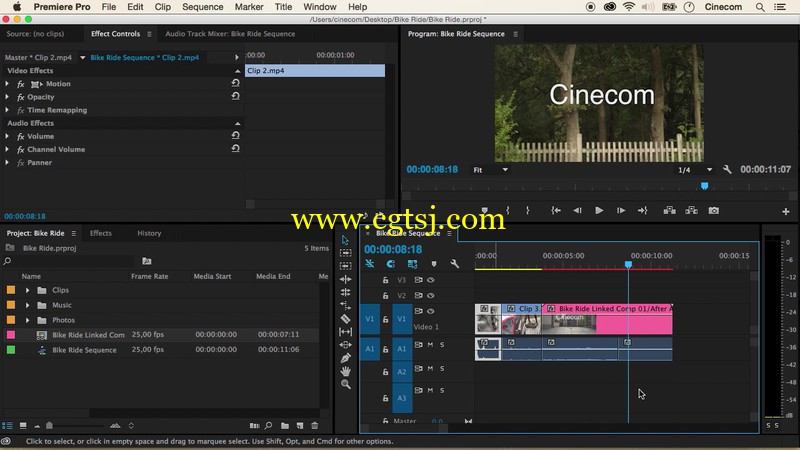Viewport: 800px width, 450px height.
Task: Play the Program monitor sequence
Action: (x=599, y=210)
